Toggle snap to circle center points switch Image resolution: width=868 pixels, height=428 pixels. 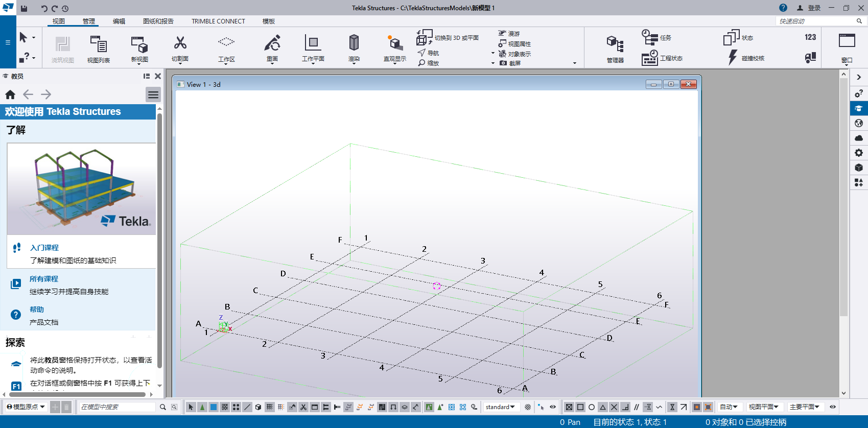point(592,407)
